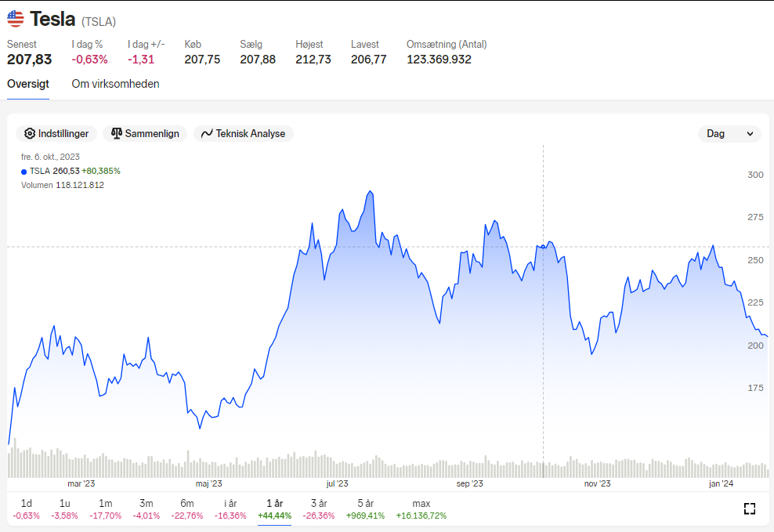Viewport: 774px width, 532px height.
Task: Click the jul '23 axis label
Action: tap(337, 483)
